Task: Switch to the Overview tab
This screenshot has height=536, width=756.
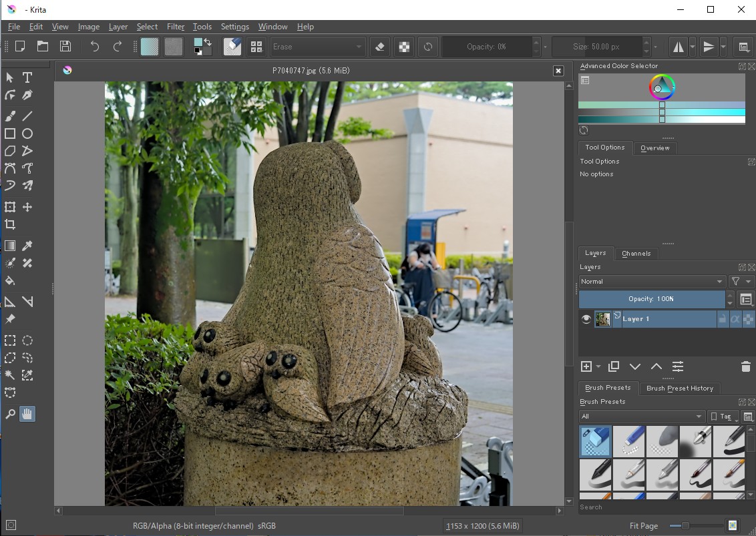Action: click(x=654, y=148)
